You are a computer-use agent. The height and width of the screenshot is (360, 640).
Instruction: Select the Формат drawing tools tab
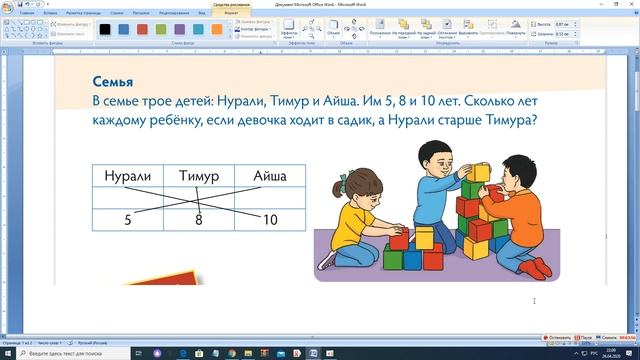[231, 13]
